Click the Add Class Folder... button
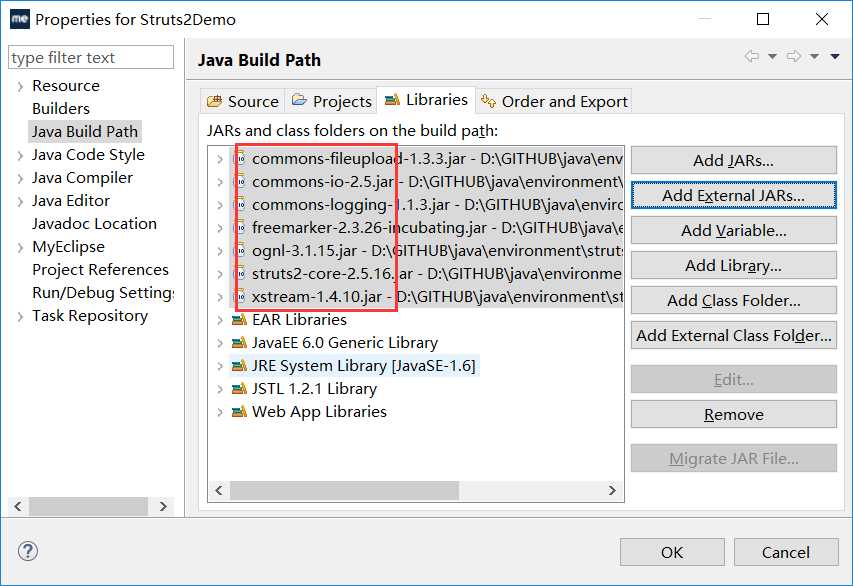This screenshot has width=853, height=586. pos(733,300)
